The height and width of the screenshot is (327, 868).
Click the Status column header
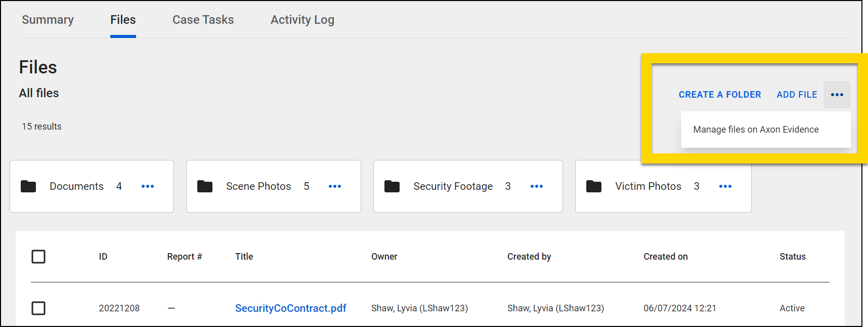pyautogui.click(x=792, y=257)
